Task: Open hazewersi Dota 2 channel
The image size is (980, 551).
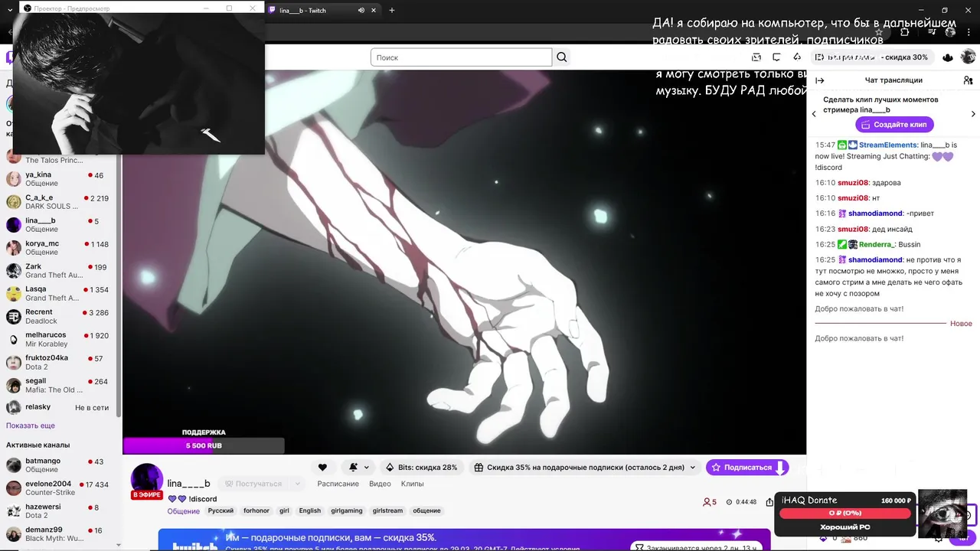Action: (x=60, y=511)
